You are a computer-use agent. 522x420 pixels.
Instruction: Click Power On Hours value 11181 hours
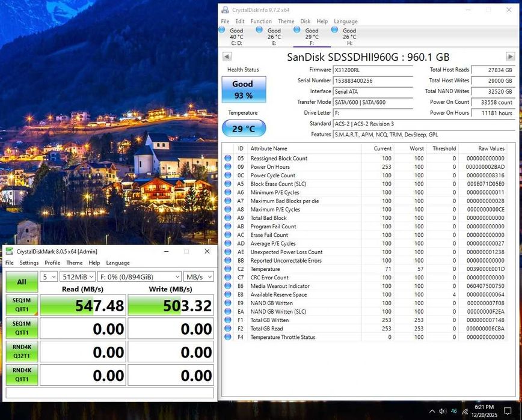(x=493, y=113)
